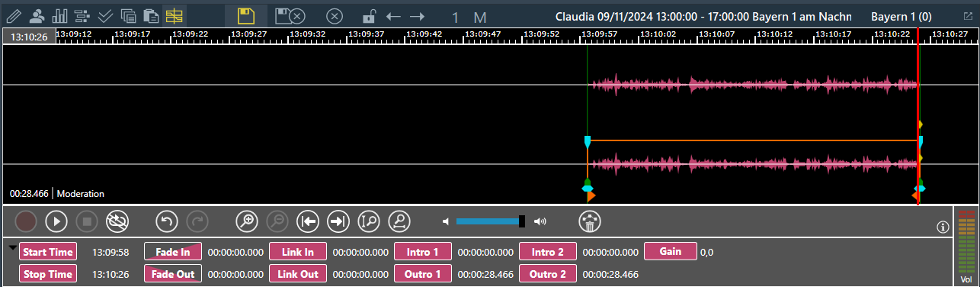Click the Start Time button
The image size is (980, 287).
click(x=48, y=252)
